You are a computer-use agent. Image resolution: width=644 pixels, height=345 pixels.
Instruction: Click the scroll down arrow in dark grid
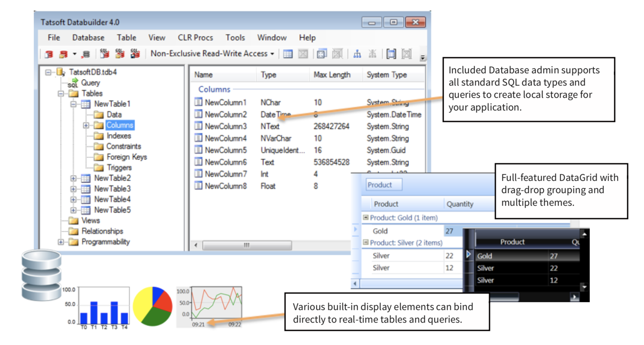pyautogui.click(x=584, y=287)
